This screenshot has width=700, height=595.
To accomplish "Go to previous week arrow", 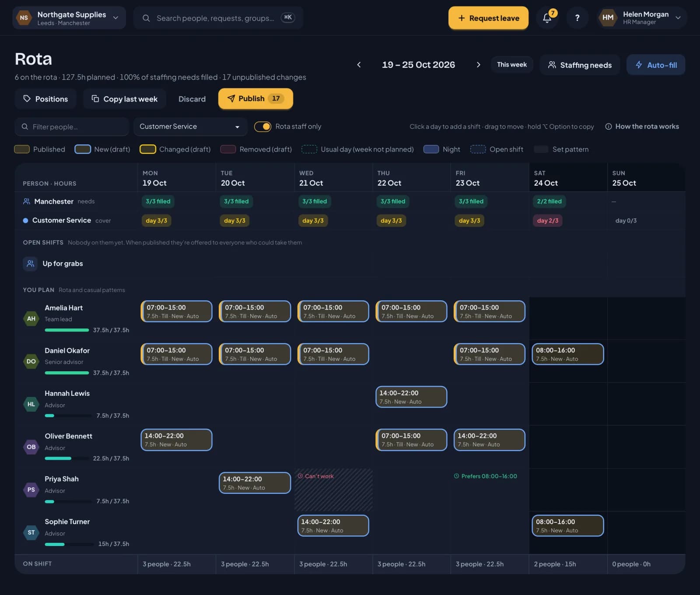I will tap(359, 65).
